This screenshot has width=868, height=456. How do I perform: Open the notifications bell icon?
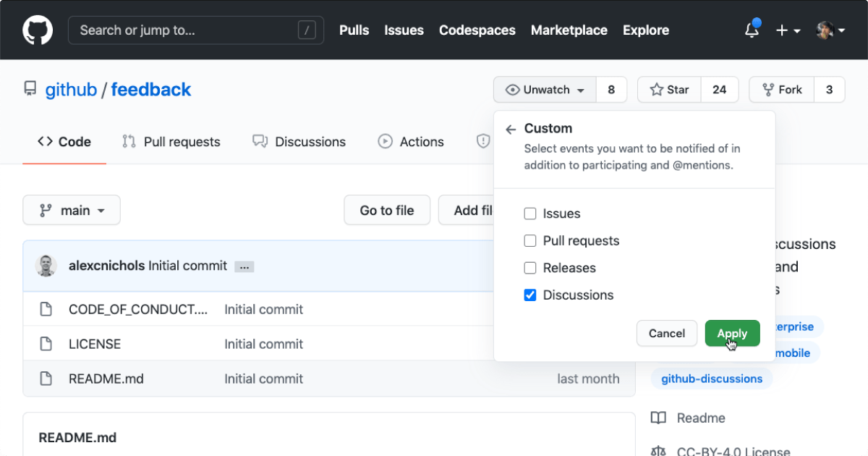752,30
